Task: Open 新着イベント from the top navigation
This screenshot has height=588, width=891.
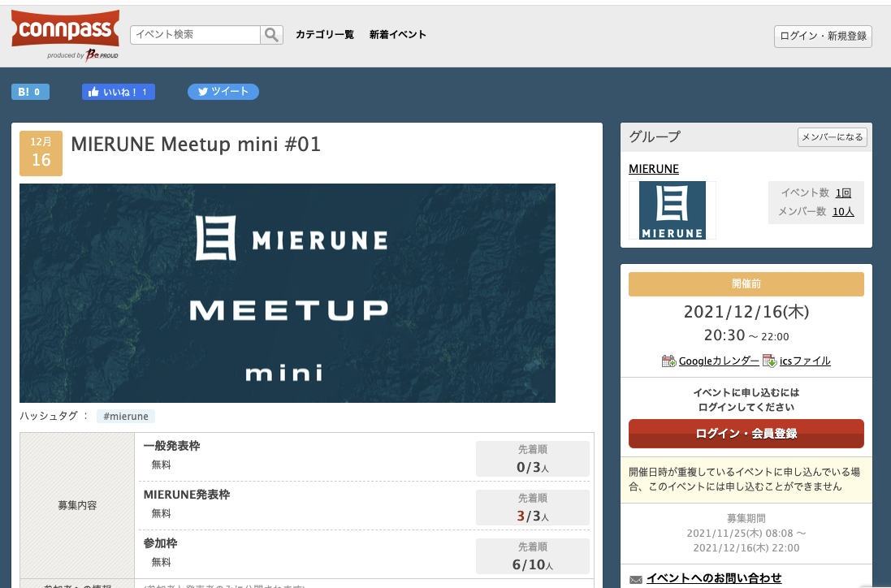Action: point(398,35)
